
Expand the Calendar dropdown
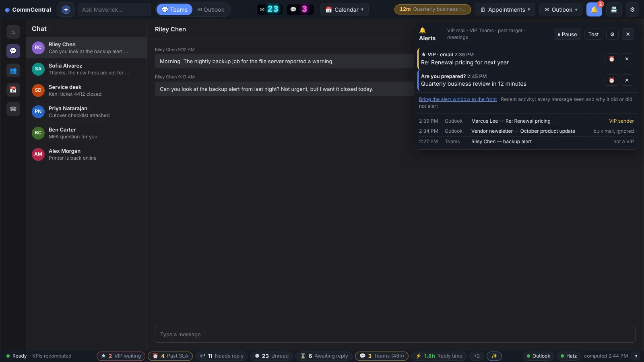click(344, 10)
